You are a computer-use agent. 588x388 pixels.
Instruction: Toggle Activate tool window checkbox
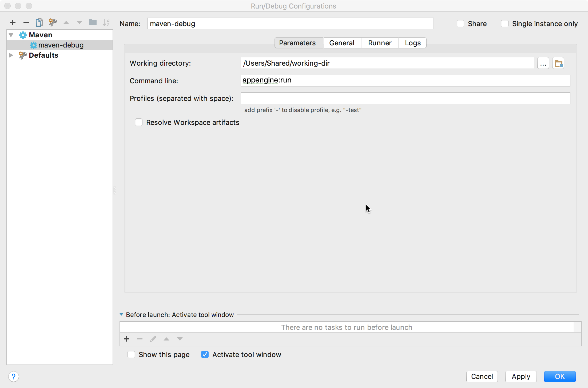pos(205,355)
